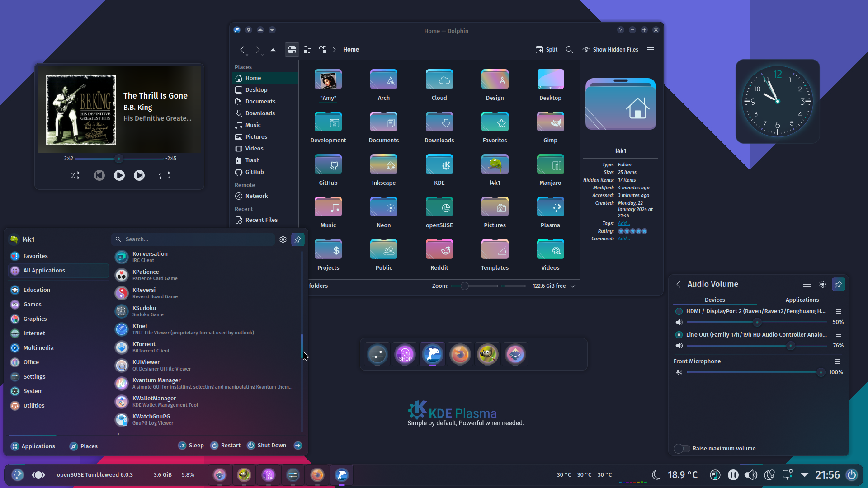This screenshot has height=488, width=868.
Task: Open app launcher configure settings icon
Action: [x=283, y=239]
